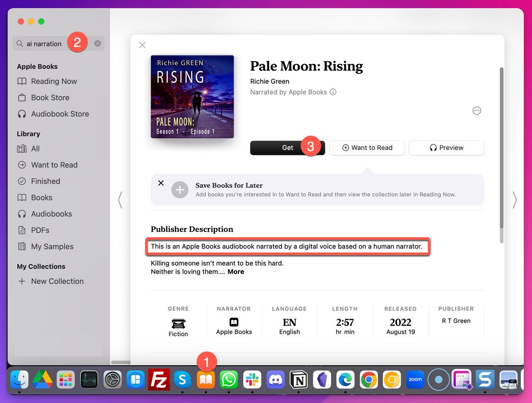Open Finder from the dock

(x=19, y=379)
